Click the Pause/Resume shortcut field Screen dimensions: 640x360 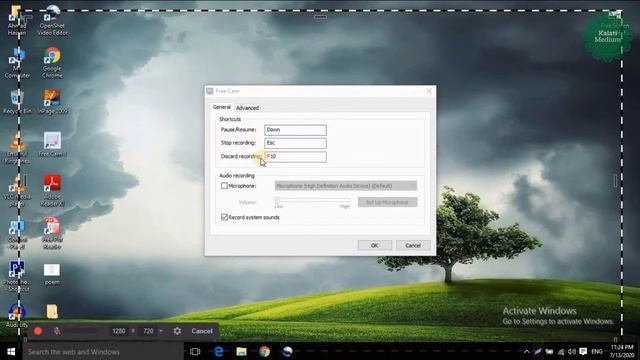pos(295,130)
